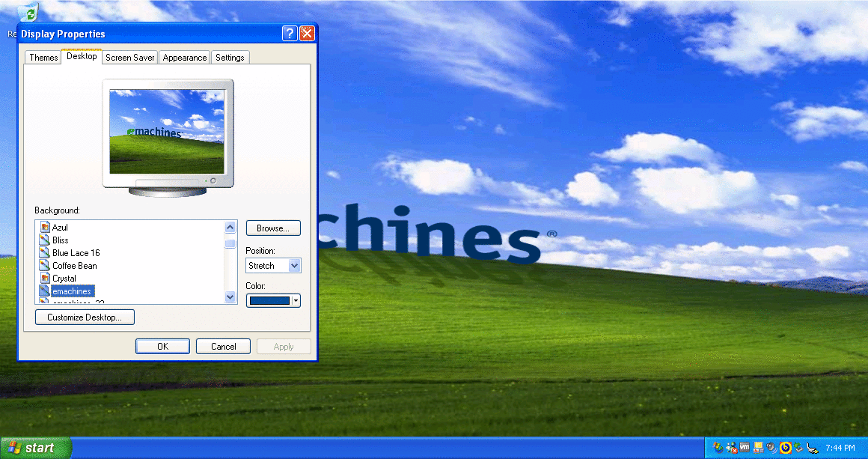Click the Crystal wallpaper file icon
This screenshot has width=868, height=459.
click(x=44, y=278)
